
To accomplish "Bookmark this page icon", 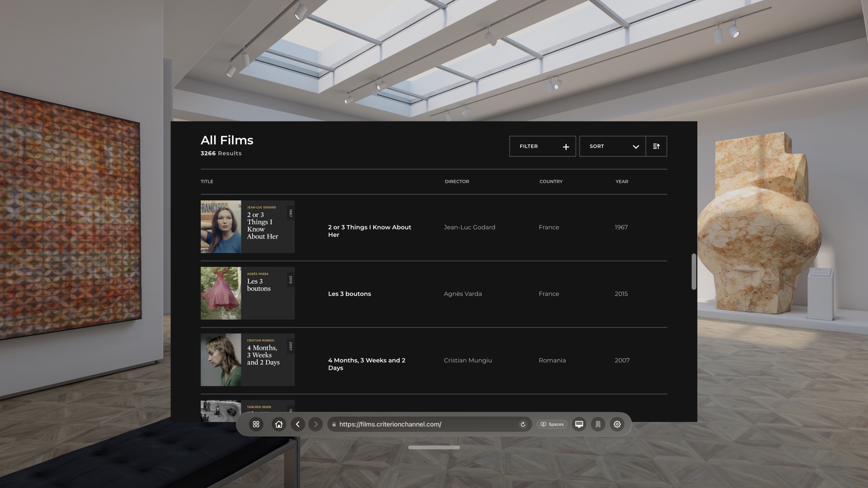I will tap(598, 424).
